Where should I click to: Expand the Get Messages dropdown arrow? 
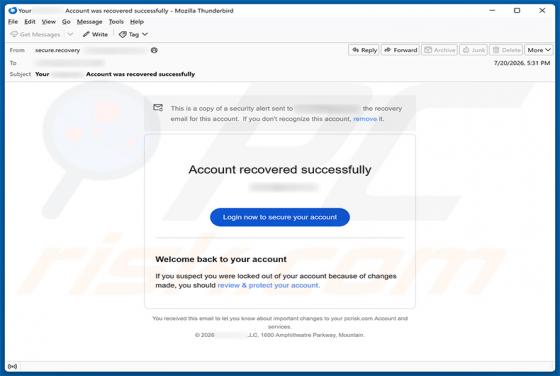click(70, 34)
